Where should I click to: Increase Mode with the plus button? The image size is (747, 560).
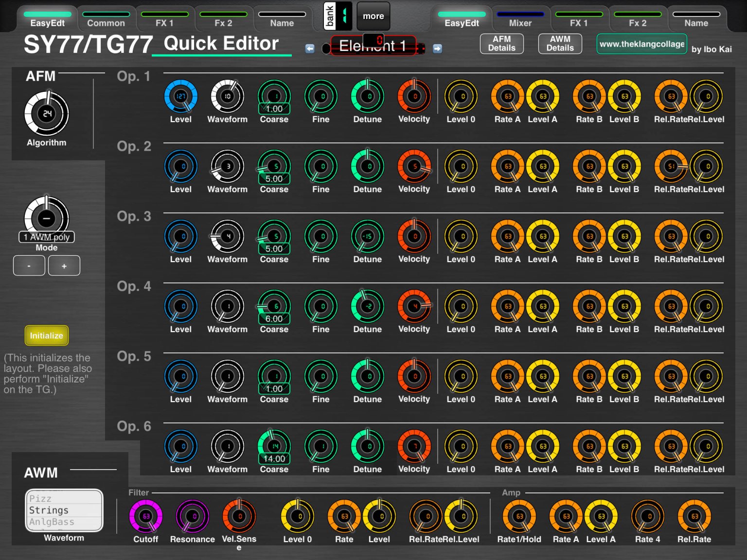pos(64,265)
